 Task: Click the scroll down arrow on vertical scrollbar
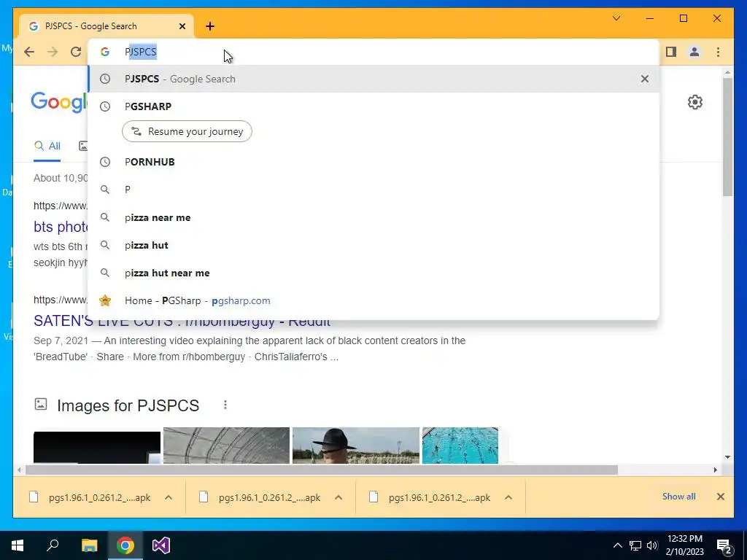(x=727, y=457)
